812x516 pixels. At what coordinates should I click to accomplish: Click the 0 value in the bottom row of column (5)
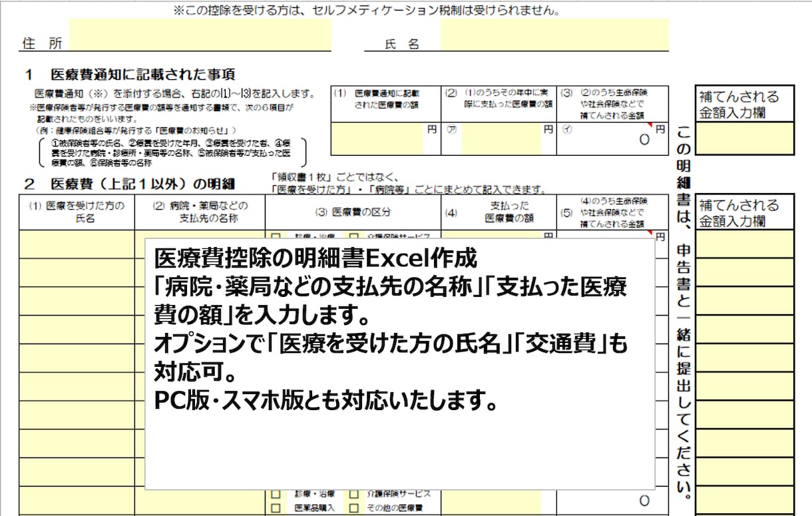644,501
